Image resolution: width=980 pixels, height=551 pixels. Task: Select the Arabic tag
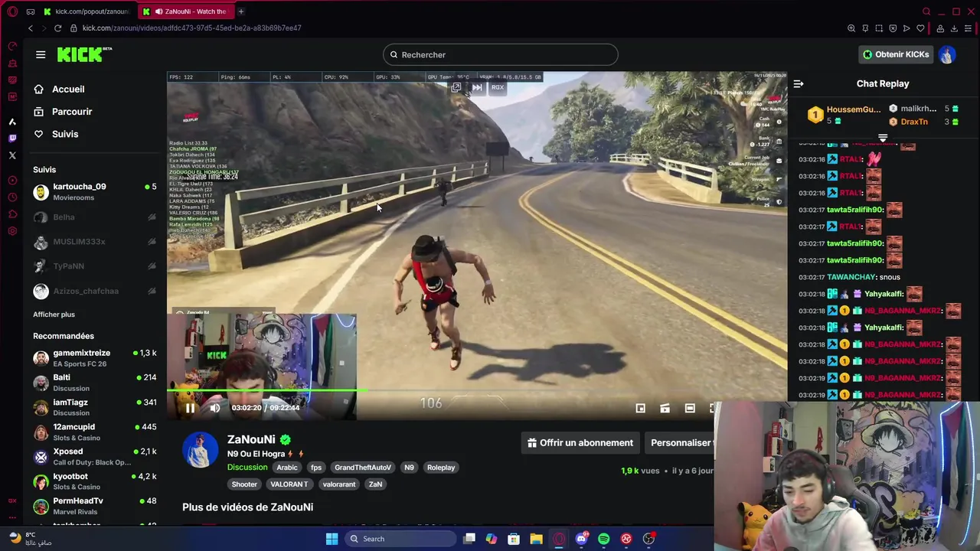pos(287,468)
